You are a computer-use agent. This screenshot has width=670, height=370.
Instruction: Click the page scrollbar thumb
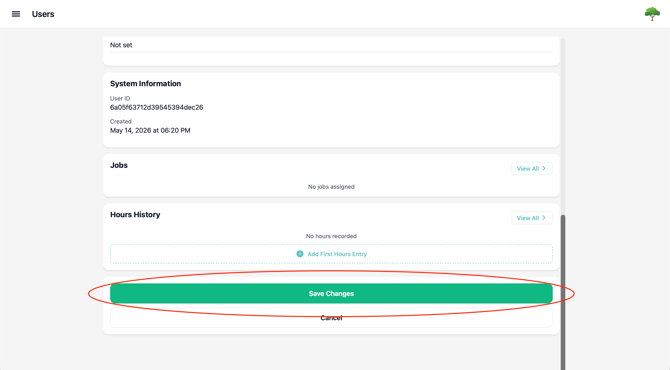coord(563,292)
